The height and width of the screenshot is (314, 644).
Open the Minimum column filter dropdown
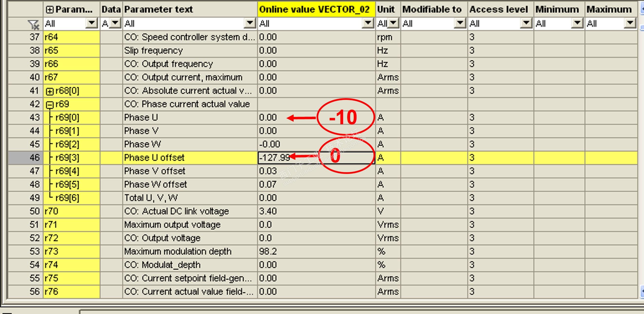577,23
